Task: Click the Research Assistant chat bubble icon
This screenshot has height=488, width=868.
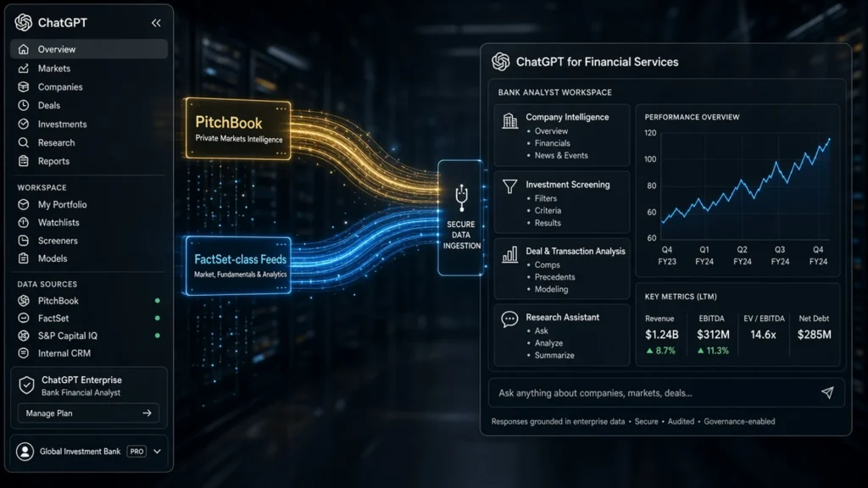Action: tap(509, 319)
